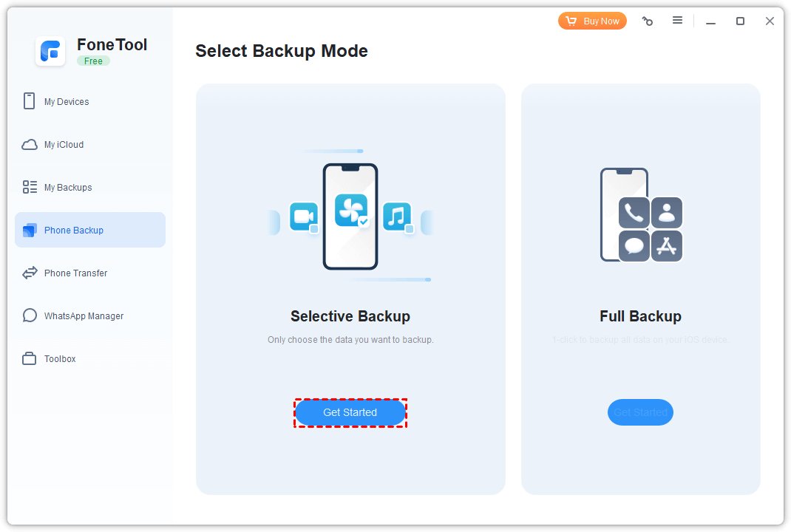Open the Toolbox briefcase icon
Viewport: 791px width, 532px height.
point(30,358)
